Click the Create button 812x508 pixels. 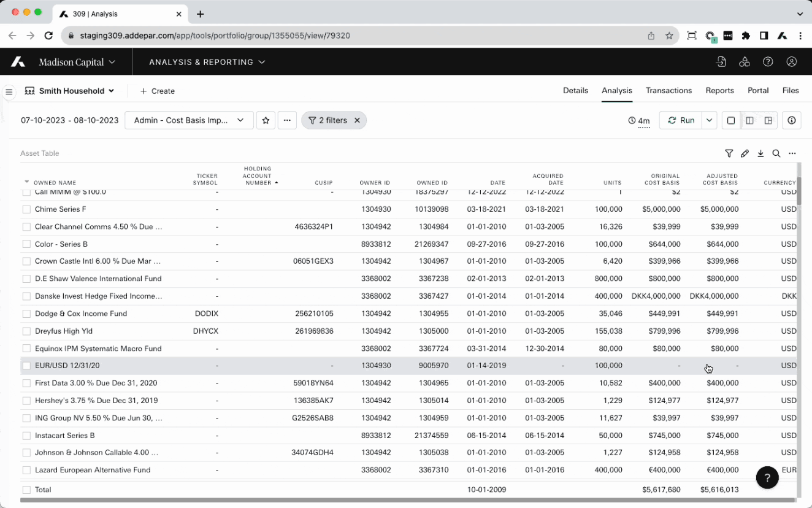[158, 91]
